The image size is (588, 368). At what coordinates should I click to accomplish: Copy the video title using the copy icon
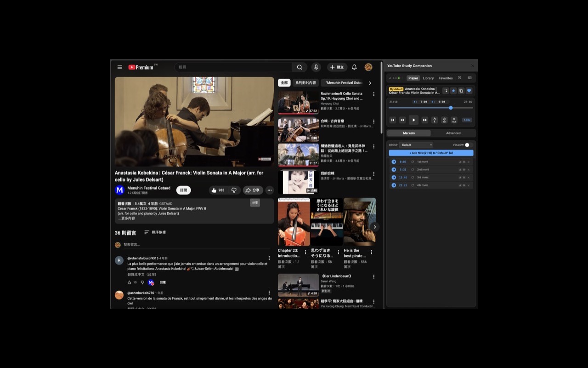[x=461, y=91]
